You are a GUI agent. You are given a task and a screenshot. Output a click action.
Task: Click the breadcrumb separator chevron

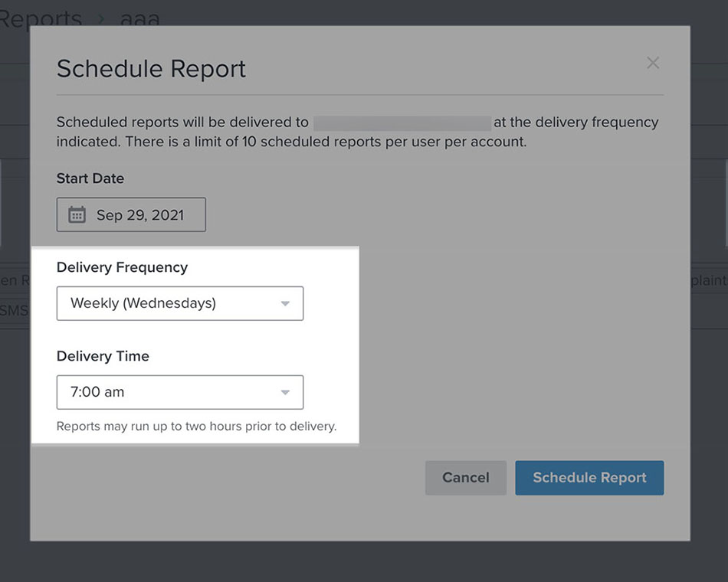101,18
